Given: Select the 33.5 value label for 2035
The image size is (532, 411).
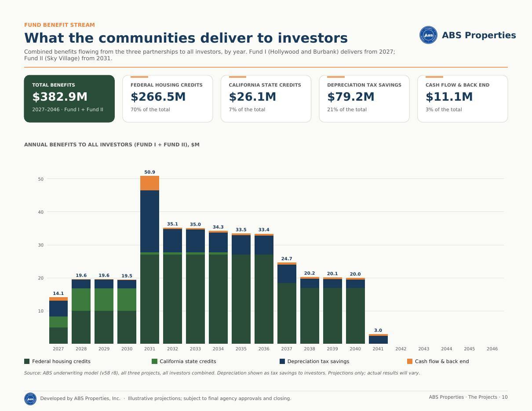Looking at the screenshot, I should (241, 230).
